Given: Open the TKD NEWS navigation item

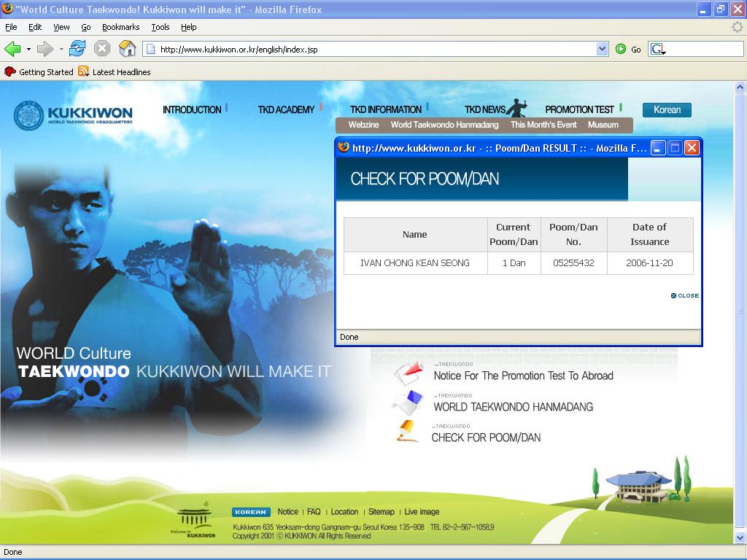Looking at the screenshot, I should [485, 109].
